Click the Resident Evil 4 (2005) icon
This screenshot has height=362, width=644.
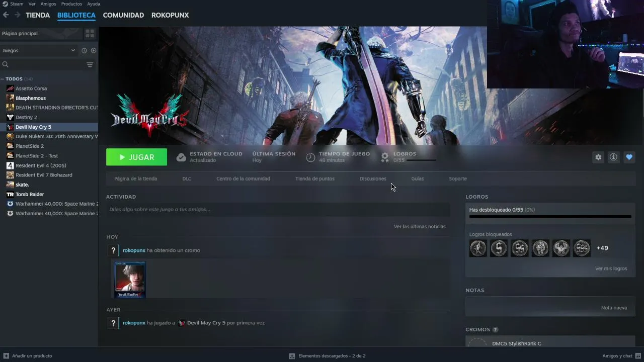coord(10,165)
